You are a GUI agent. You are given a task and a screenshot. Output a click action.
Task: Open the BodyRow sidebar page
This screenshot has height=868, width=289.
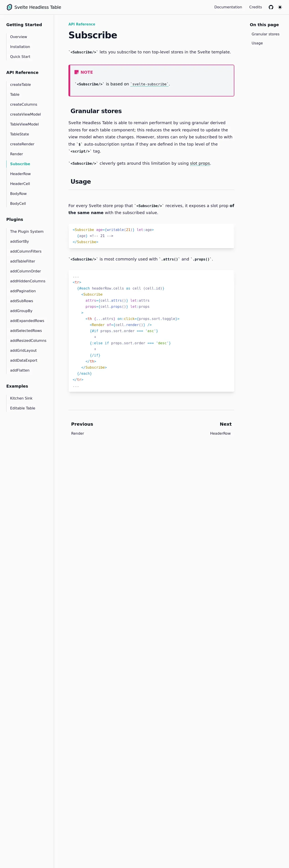[18, 194]
